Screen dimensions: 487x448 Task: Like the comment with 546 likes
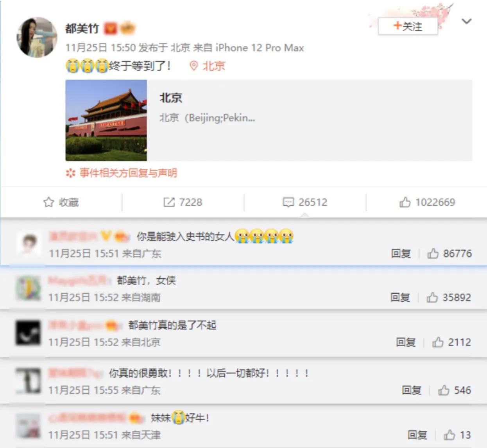(454, 390)
